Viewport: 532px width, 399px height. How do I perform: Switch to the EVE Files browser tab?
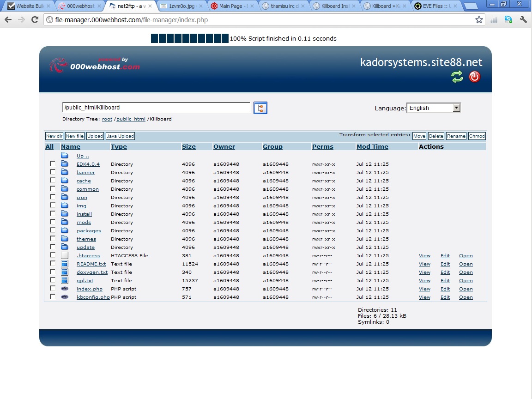[x=436, y=6]
